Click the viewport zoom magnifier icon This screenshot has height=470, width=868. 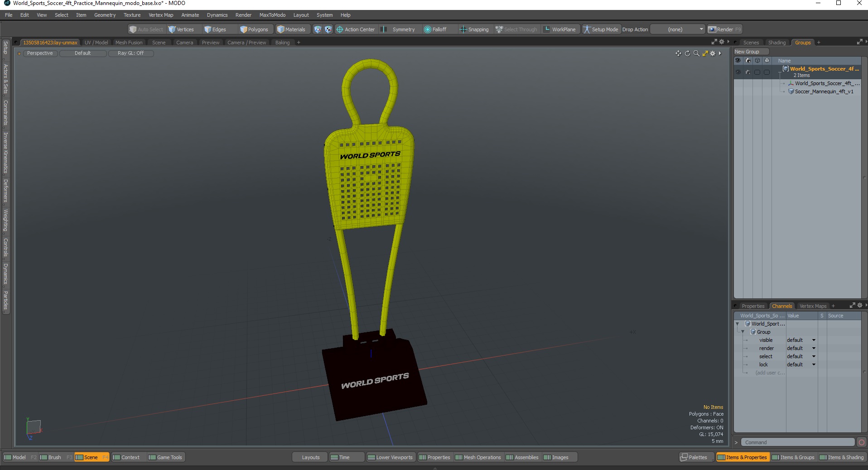[x=696, y=53]
